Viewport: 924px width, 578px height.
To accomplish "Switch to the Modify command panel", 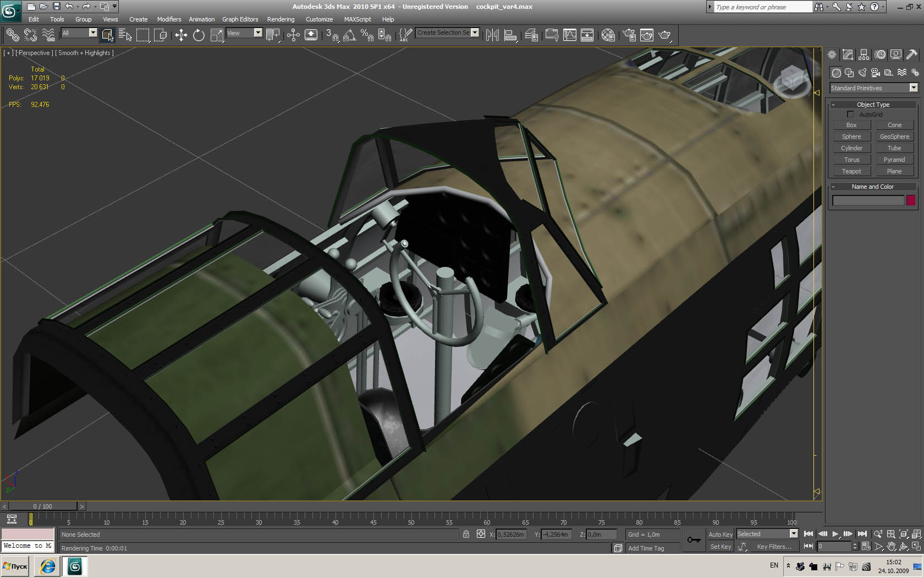I will tap(848, 54).
